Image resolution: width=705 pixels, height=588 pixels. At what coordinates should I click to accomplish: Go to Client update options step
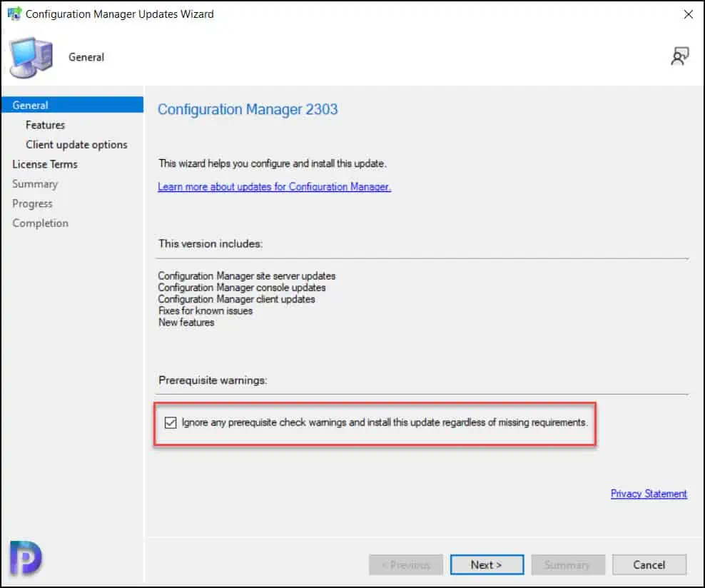click(x=76, y=145)
